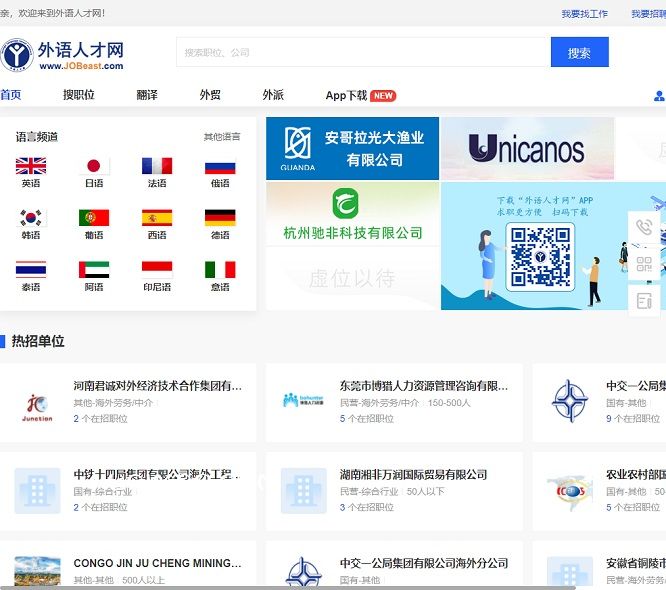
Task: Click the 农业农村部 ICOS logo
Action: pyautogui.click(x=570, y=492)
